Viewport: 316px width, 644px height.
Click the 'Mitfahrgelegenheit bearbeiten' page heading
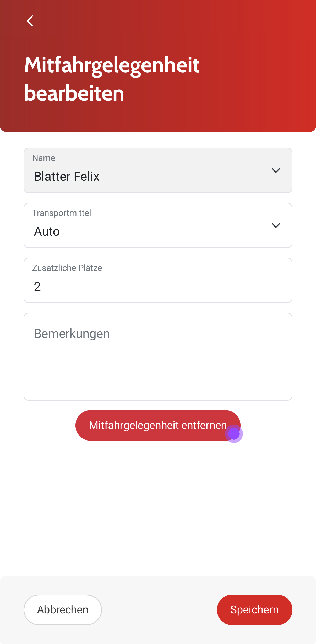pos(112,79)
